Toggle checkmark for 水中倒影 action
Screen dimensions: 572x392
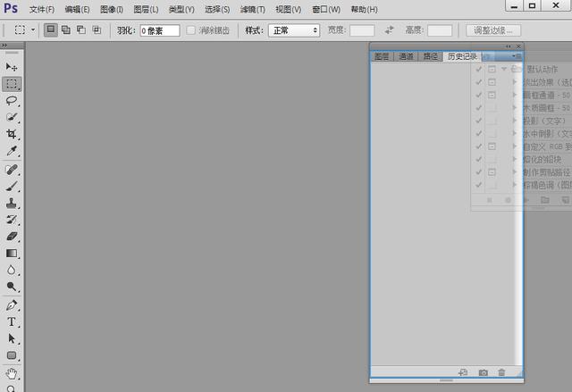(479, 133)
